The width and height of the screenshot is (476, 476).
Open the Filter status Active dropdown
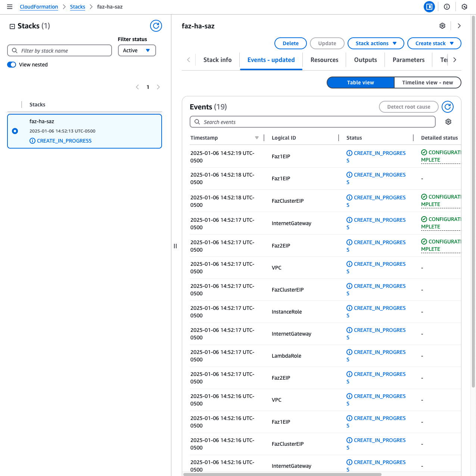[137, 50]
